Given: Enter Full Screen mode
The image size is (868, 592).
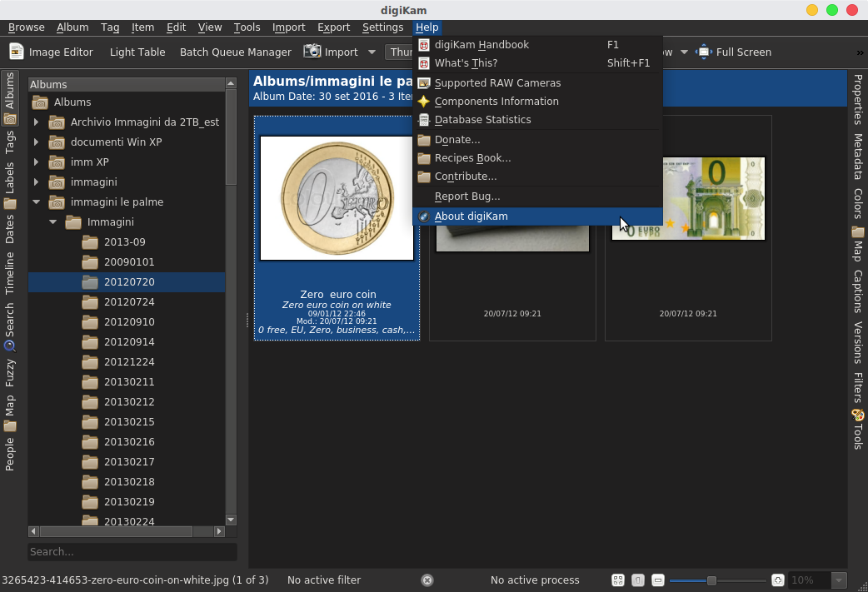Looking at the screenshot, I should coord(734,52).
